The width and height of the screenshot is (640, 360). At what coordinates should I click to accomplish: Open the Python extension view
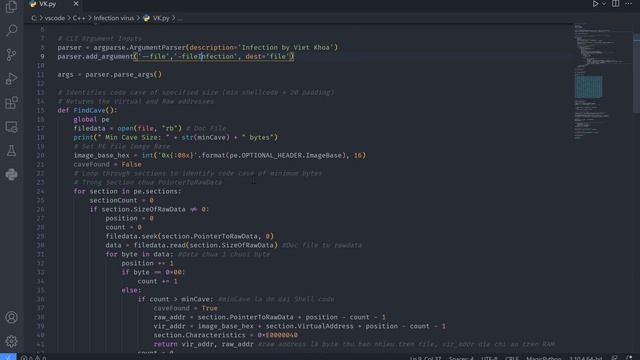tap(11, 175)
